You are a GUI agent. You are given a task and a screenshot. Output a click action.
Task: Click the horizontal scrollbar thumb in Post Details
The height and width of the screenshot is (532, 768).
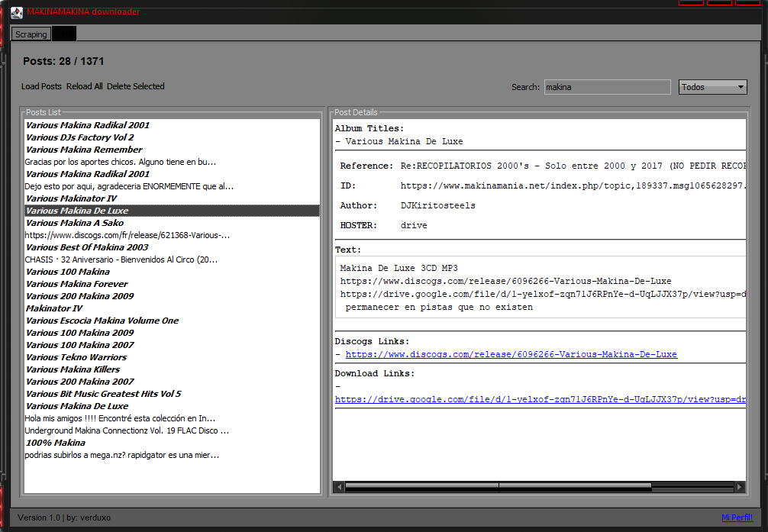tap(498, 485)
